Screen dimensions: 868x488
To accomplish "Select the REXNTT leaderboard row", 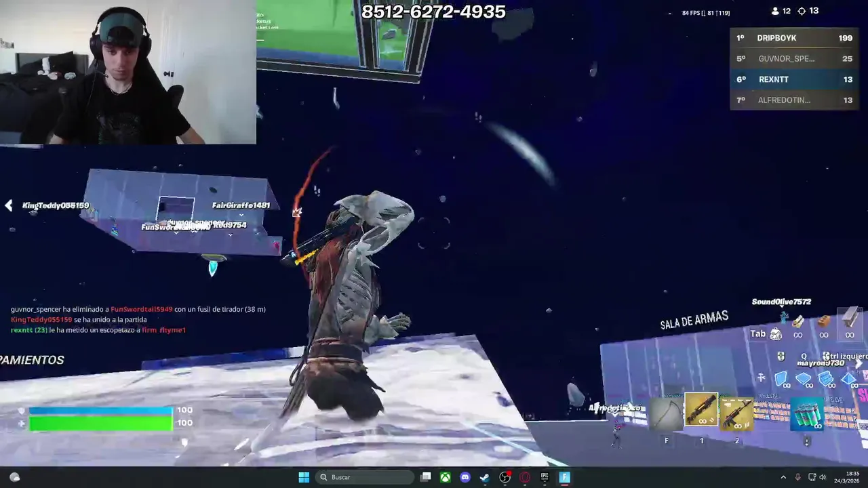I will coord(794,79).
